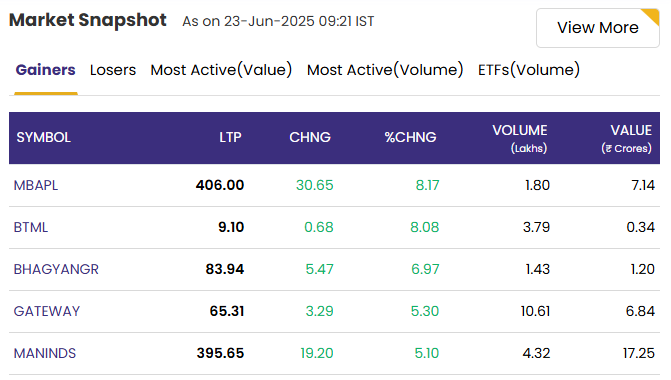Click MBAPL last traded price 406.00

click(220, 185)
